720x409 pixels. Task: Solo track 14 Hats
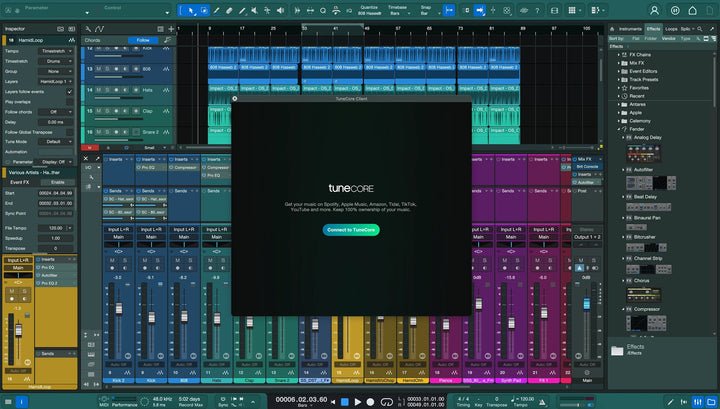(x=107, y=90)
